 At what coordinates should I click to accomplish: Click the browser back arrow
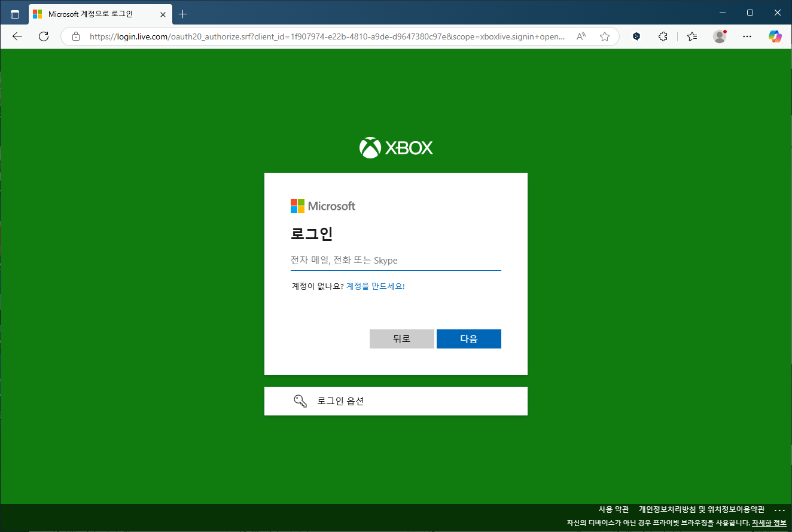pyautogui.click(x=17, y=36)
